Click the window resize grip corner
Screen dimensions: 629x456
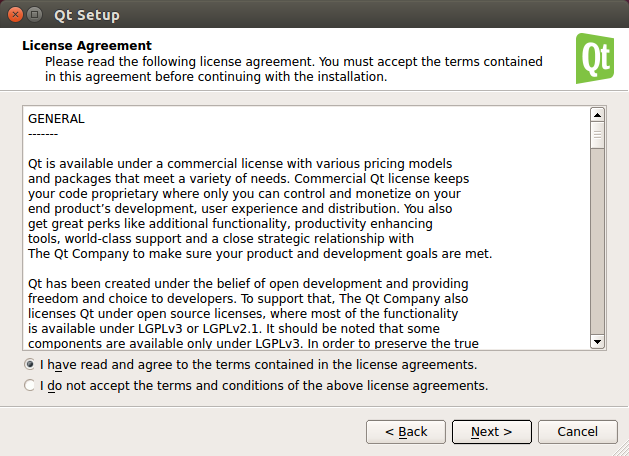click(623, 450)
